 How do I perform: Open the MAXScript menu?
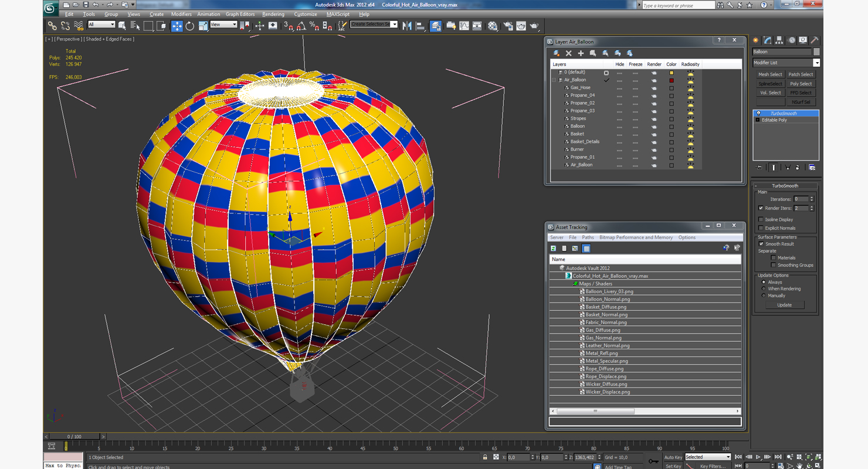tap(338, 14)
